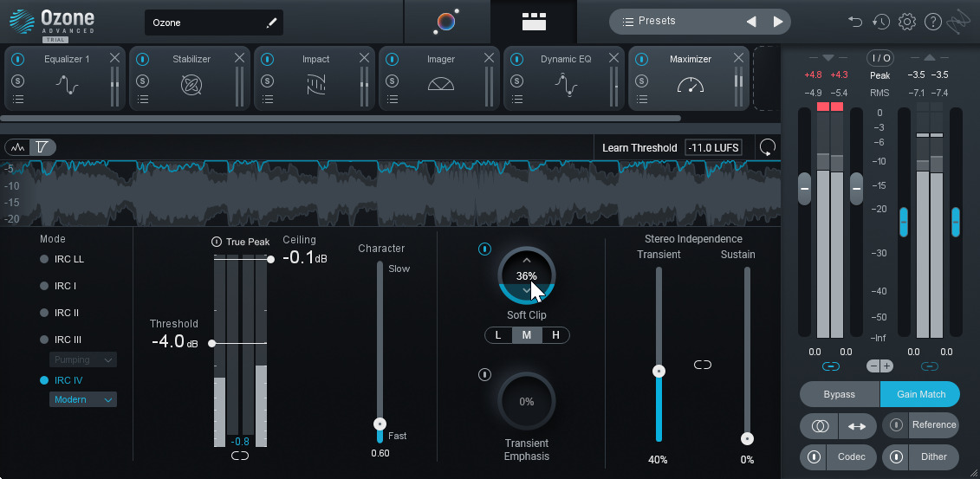The image size is (980, 479).
Task: Toggle Impact module power
Action: click(268, 59)
